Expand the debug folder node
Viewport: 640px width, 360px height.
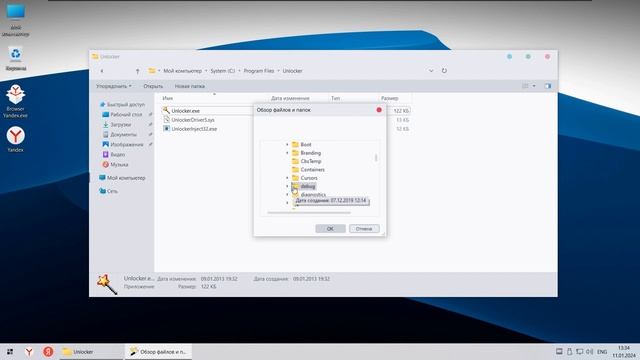pos(287,186)
